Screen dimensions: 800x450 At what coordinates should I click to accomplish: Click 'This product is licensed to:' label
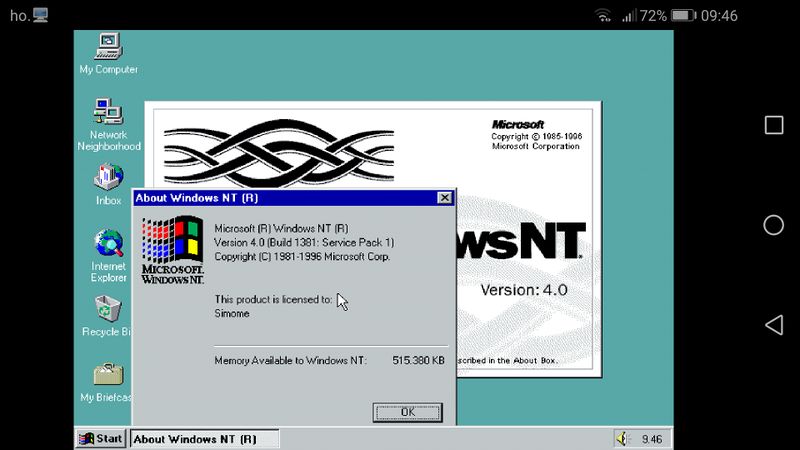[273, 299]
